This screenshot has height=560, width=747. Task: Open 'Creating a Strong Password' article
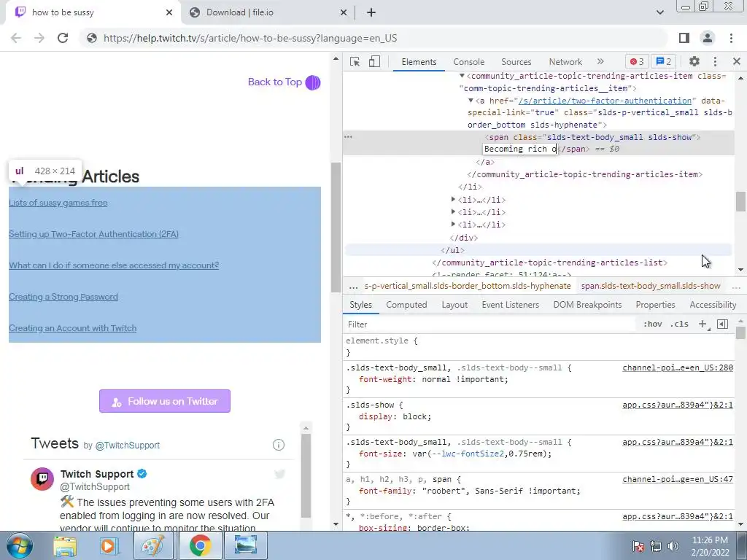[63, 297]
